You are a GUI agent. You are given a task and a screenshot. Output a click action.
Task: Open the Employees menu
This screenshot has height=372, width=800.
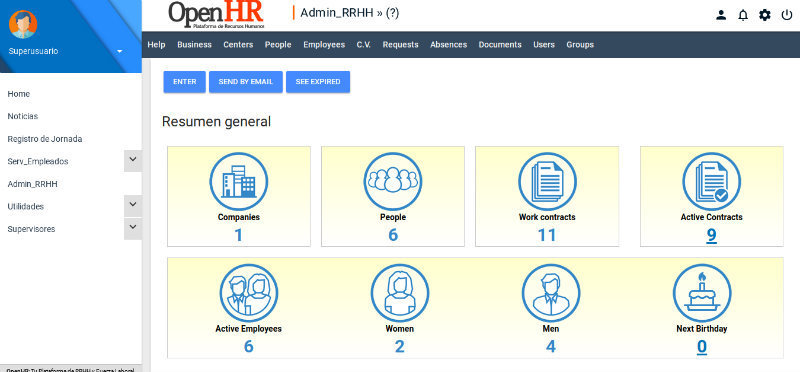pos(324,44)
